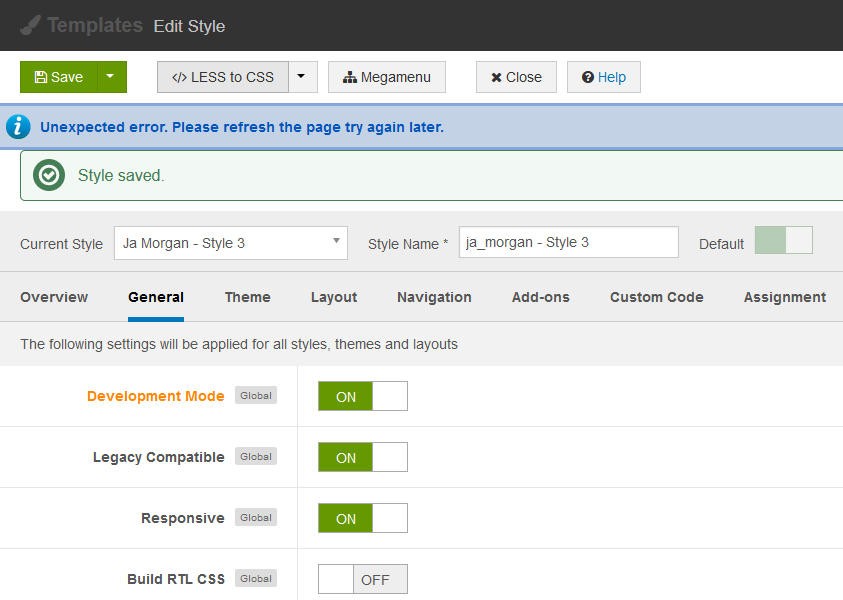This screenshot has width=843, height=600.
Task: Click the Help button
Action: [x=603, y=77]
